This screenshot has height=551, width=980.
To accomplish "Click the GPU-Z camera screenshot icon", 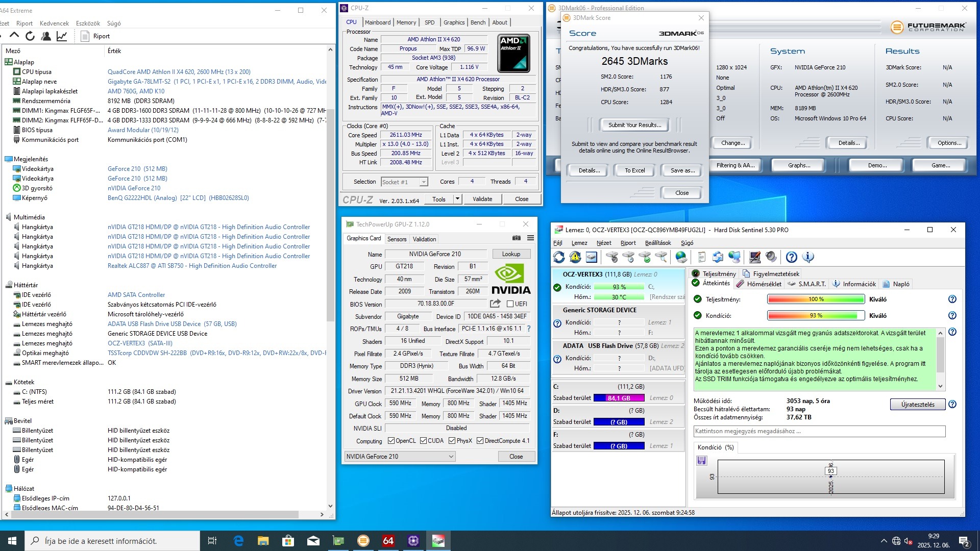I will click(x=517, y=238).
